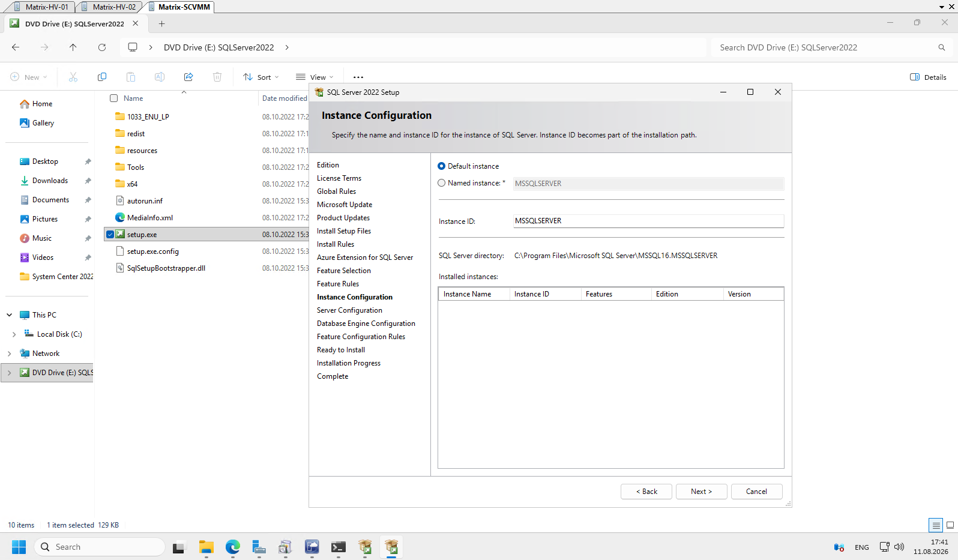Viewport: 958px width, 560px height.
Task: Go to Server Configuration setup step
Action: click(349, 310)
